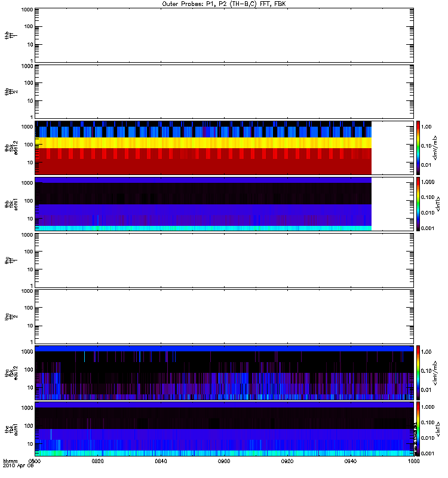This screenshot has width=448, height=478.
Task: Select the thb fbk edc12 color scale bar
Action: [x=418, y=148]
